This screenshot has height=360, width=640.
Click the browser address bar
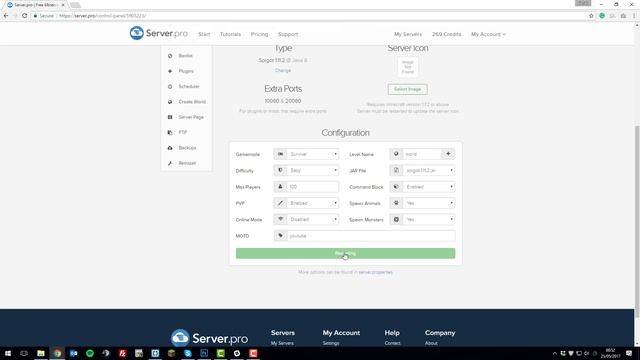(308, 16)
